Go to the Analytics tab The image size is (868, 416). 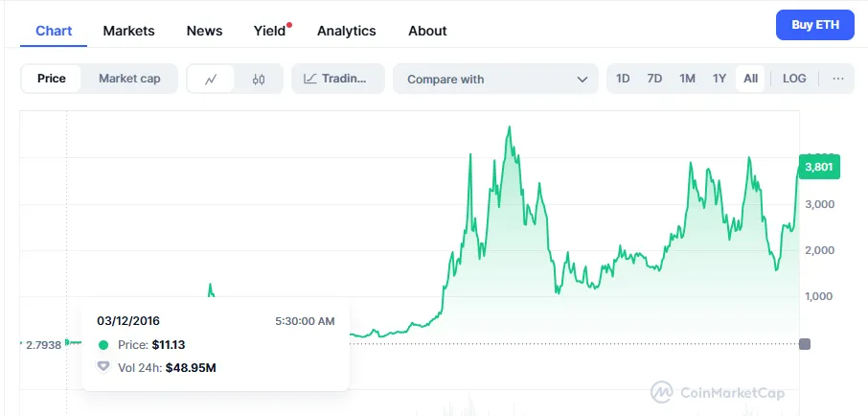(346, 31)
